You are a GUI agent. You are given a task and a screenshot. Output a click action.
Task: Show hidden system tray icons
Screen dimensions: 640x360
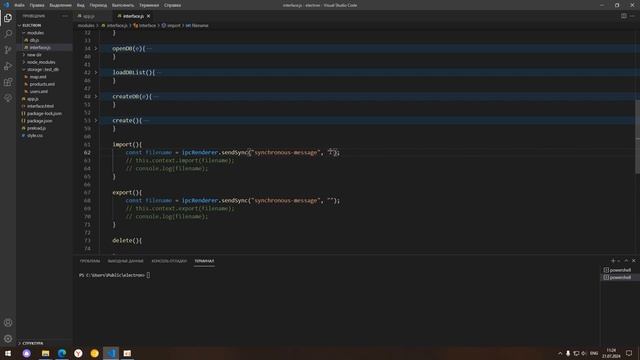[560, 353]
